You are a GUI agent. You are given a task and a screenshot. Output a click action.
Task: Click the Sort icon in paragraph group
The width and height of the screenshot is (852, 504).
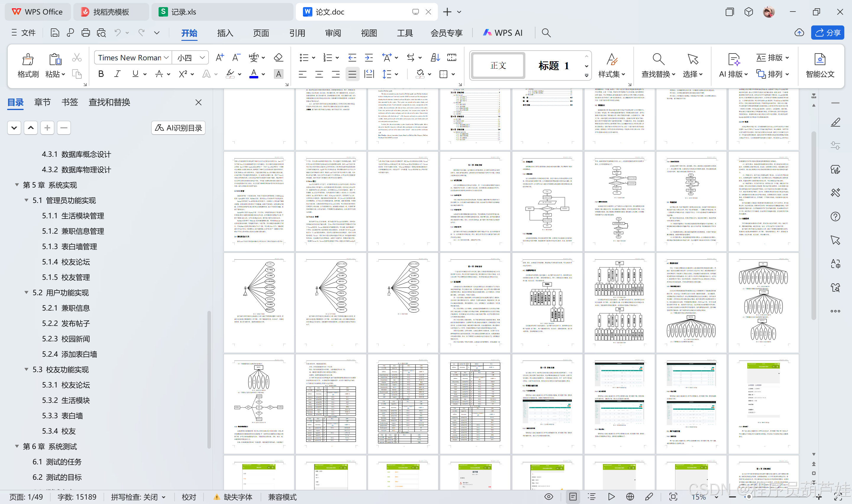[x=435, y=57]
